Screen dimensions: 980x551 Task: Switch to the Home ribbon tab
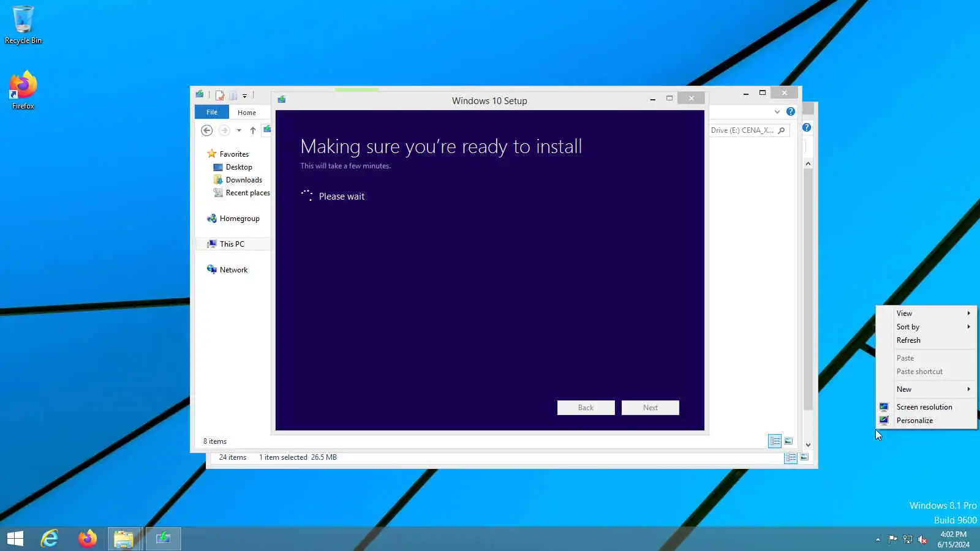(247, 112)
